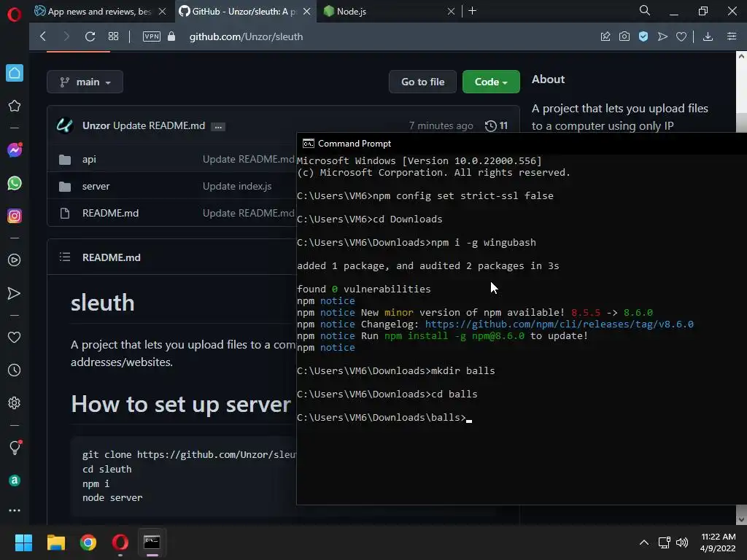747x560 pixels.
Task: Open the green 'a' sidebar extension
Action: coord(15,481)
